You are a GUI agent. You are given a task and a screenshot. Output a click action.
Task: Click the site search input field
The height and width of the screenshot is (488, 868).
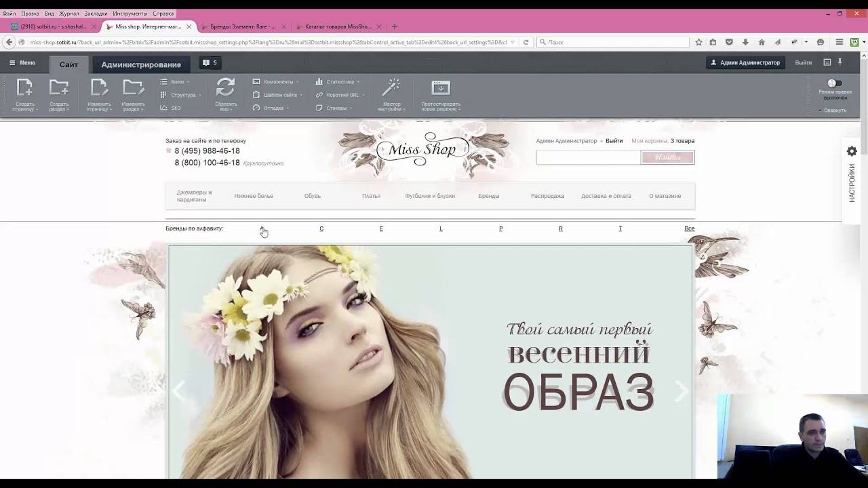point(588,157)
